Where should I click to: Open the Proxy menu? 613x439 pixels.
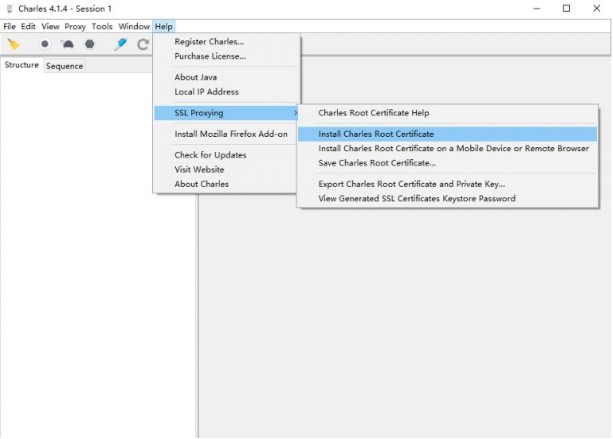[x=75, y=26]
